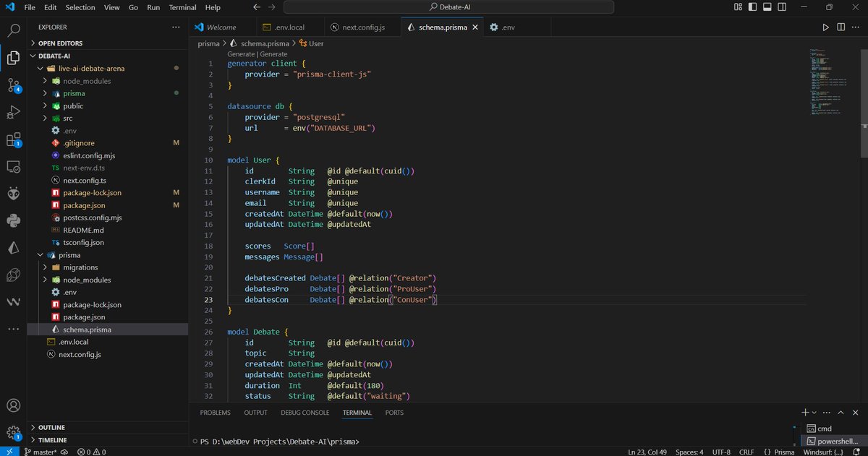Select the cmd terminal entry
Viewport: 868px width, 456px height.
tap(832, 429)
